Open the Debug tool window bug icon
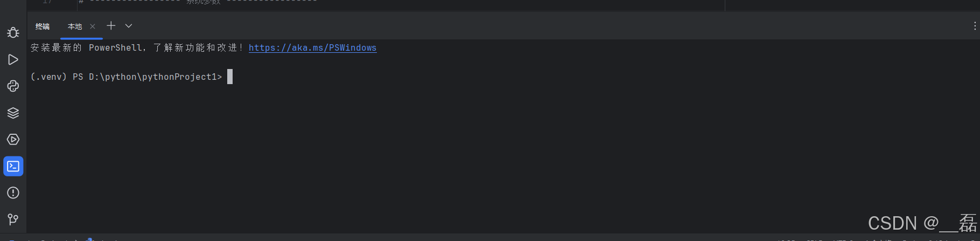This screenshot has height=241, width=980. (x=13, y=33)
